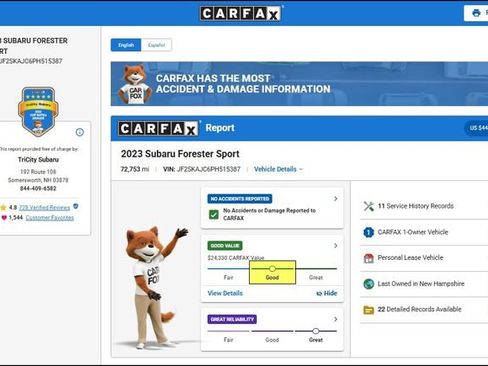This screenshot has height=366, width=488.
Task: Click the green checkmark no accidents icon
Action: [x=213, y=214]
